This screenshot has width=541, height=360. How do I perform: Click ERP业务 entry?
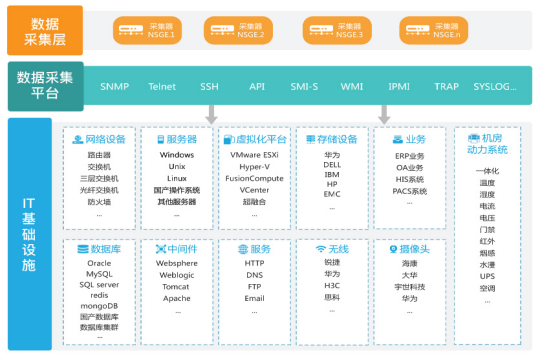tap(410, 156)
